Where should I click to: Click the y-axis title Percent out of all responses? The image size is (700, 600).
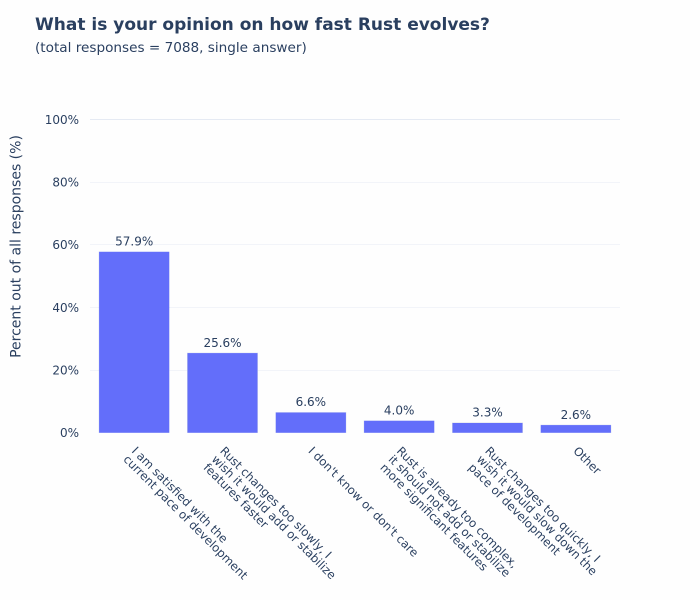pos(16,246)
